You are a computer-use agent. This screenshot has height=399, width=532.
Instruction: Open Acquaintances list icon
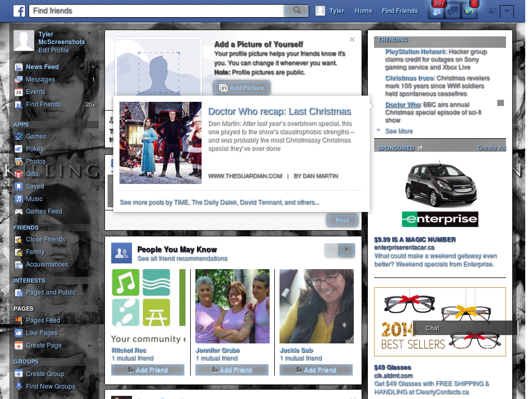pyautogui.click(x=19, y=264)
